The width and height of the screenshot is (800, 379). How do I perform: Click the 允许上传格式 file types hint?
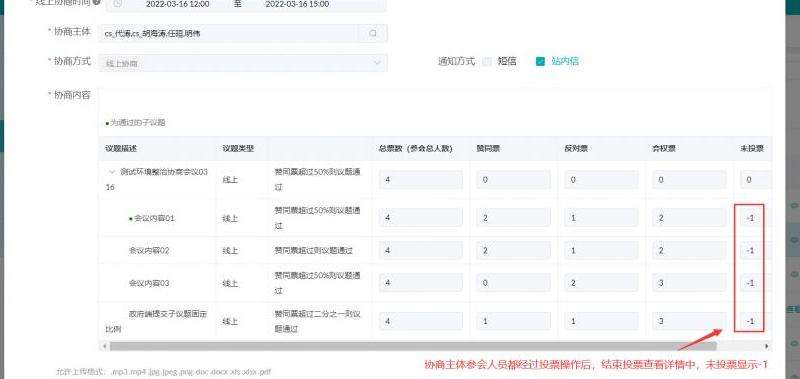(163, 372)
